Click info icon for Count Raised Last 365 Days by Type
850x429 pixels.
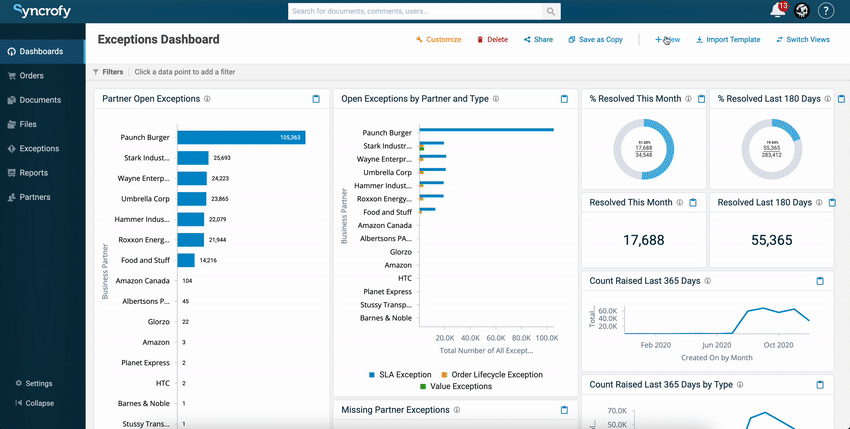pos(740,385)
